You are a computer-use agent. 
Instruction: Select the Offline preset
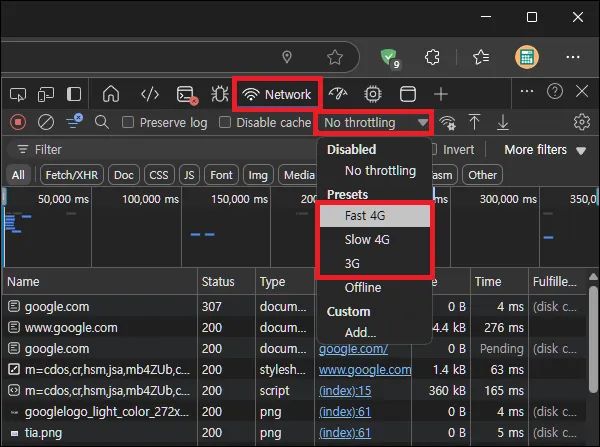pos(375,288)
